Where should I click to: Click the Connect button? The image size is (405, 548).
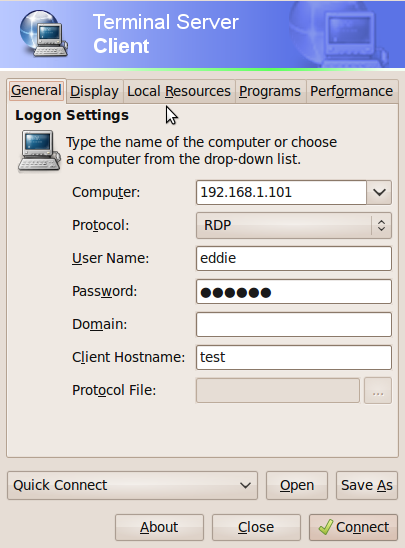[x=353, y=527]
